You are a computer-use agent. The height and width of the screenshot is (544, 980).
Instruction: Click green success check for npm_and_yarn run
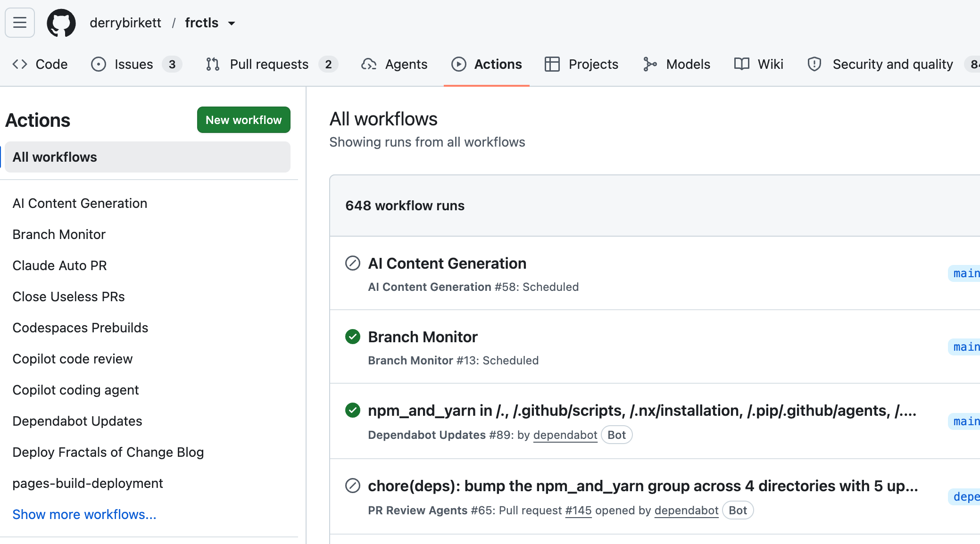point(353,410)
